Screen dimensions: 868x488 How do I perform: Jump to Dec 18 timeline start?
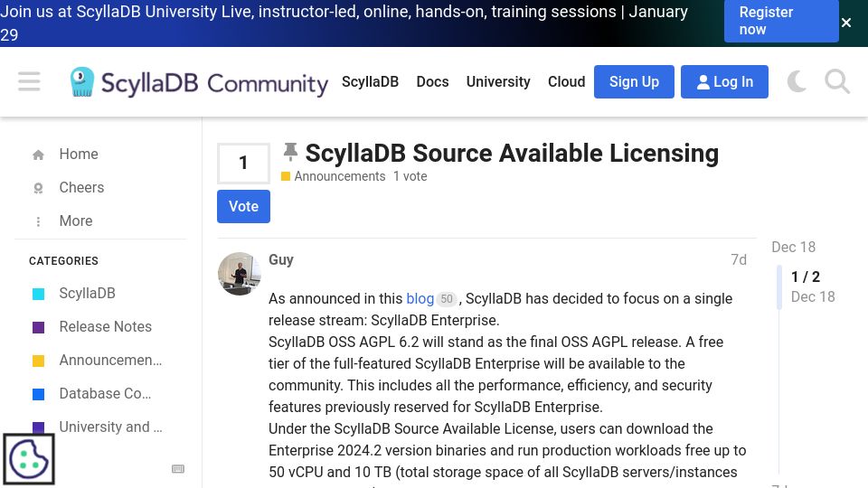click(793, 247)
